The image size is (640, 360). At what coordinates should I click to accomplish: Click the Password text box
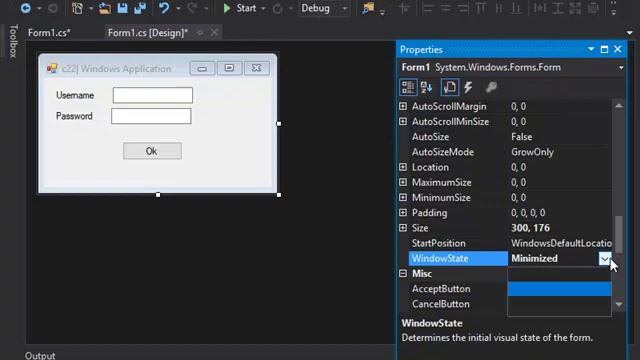151,116
